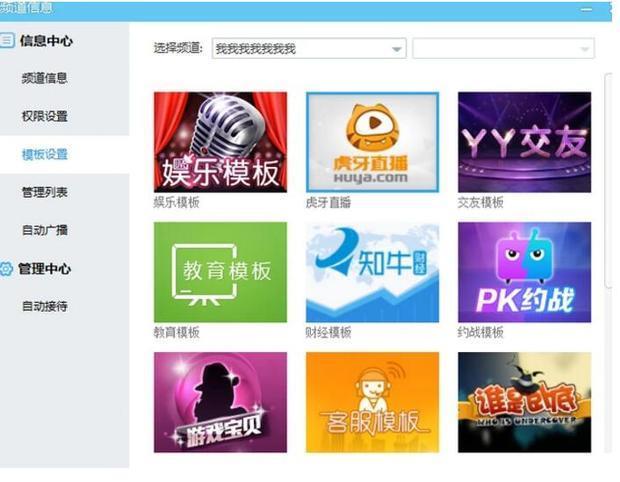This screenshot has height=482, width=620.
Task: Select the 模板设置 menu item
Action: click(45, 154)
